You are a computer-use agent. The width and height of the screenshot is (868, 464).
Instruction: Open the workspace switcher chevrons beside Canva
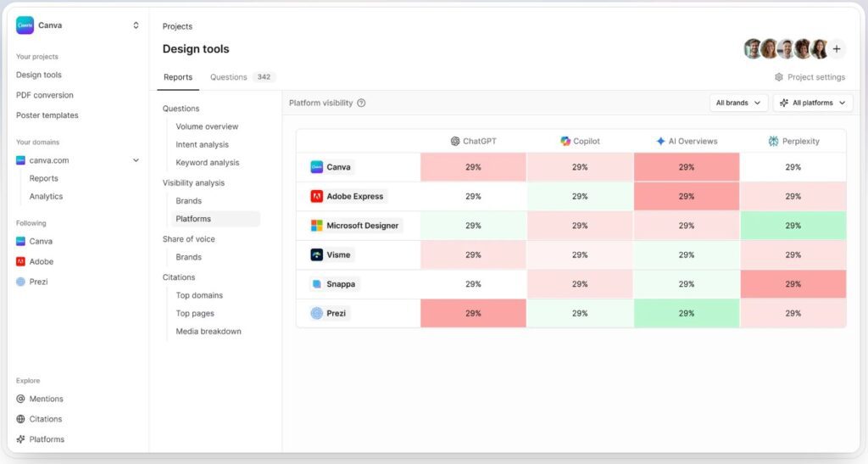(x=136, y=25)
